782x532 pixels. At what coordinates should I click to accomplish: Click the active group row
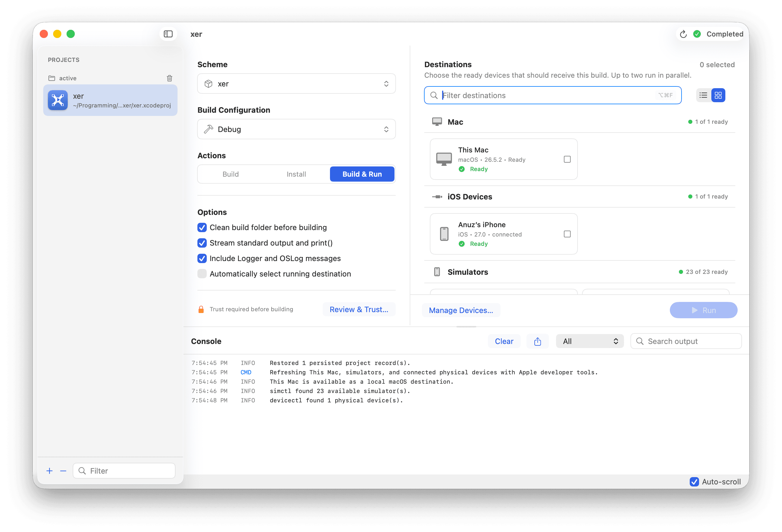[110, 78]
